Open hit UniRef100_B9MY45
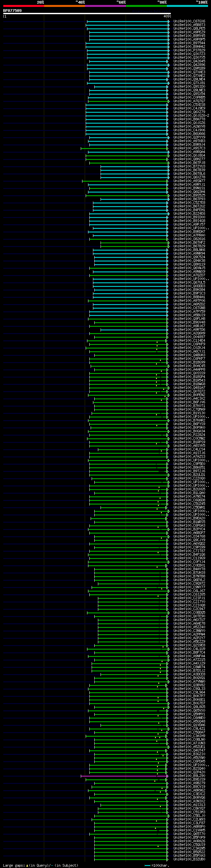This screenshot has width=211, height=868. click(x=189, y=36)
